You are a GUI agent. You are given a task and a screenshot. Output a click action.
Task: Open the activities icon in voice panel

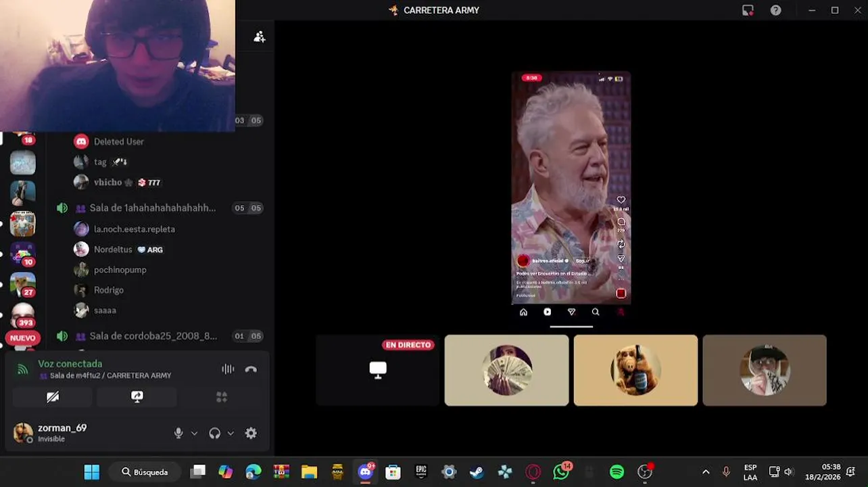point(221,397)
